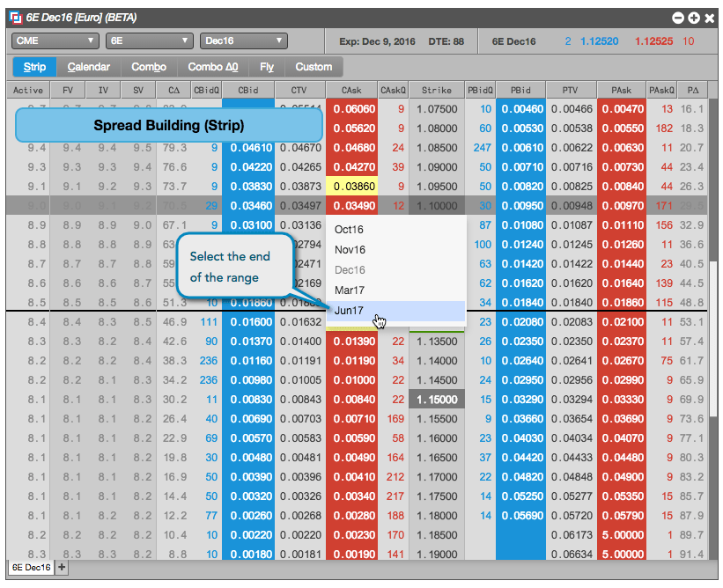Screen dimensions: 723x588
Task: Click the CBid column header
Action: 248,91
